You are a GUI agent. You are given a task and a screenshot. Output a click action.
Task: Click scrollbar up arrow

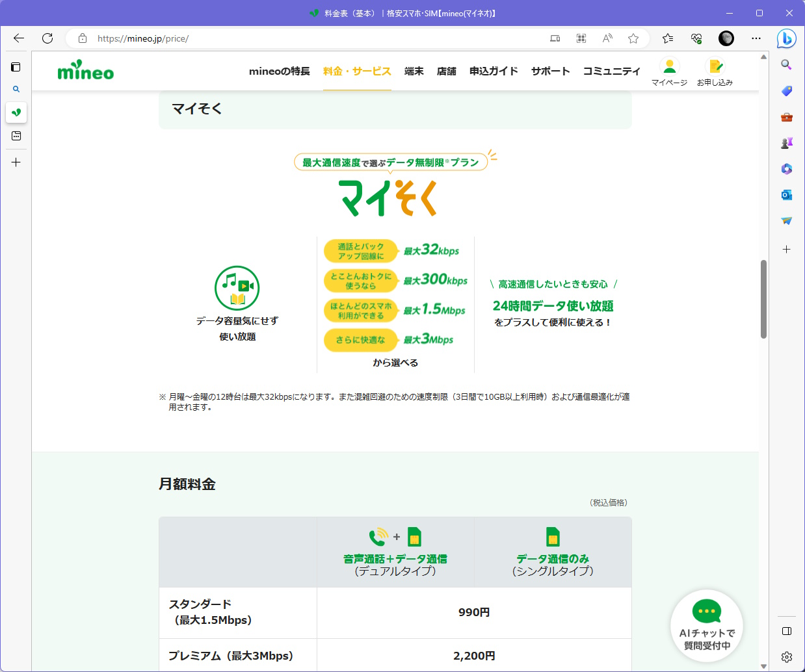pos(763,57)
